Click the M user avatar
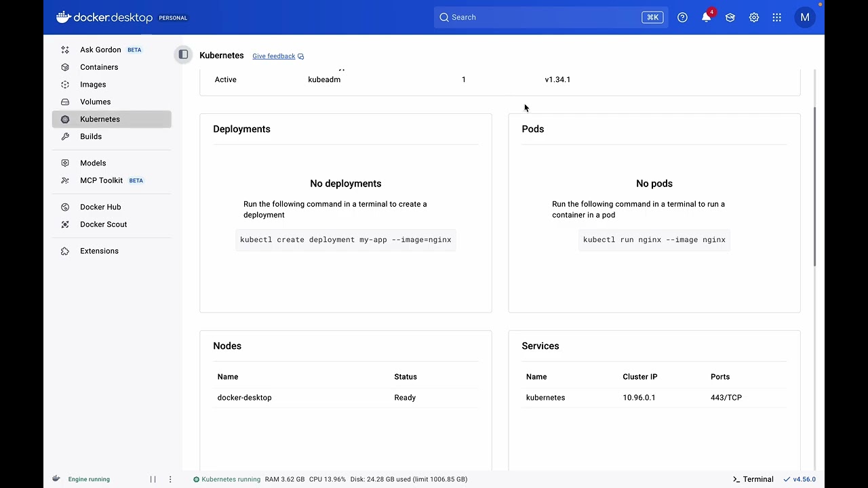This screenshot has height=488, width=868. click(x=805, y=18)
